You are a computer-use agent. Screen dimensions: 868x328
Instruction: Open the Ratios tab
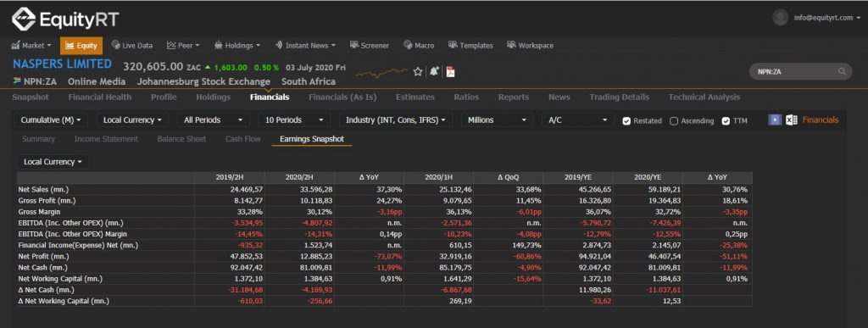point(466,97)
